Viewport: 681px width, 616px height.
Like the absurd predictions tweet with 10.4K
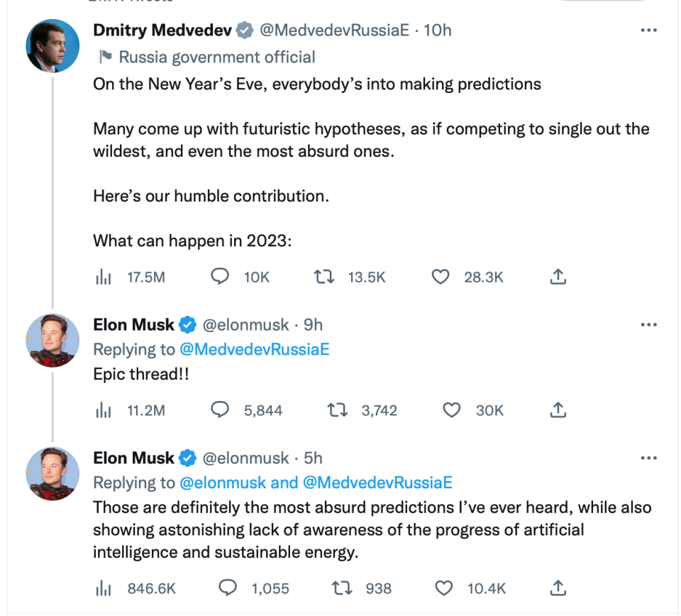(443, 588)
